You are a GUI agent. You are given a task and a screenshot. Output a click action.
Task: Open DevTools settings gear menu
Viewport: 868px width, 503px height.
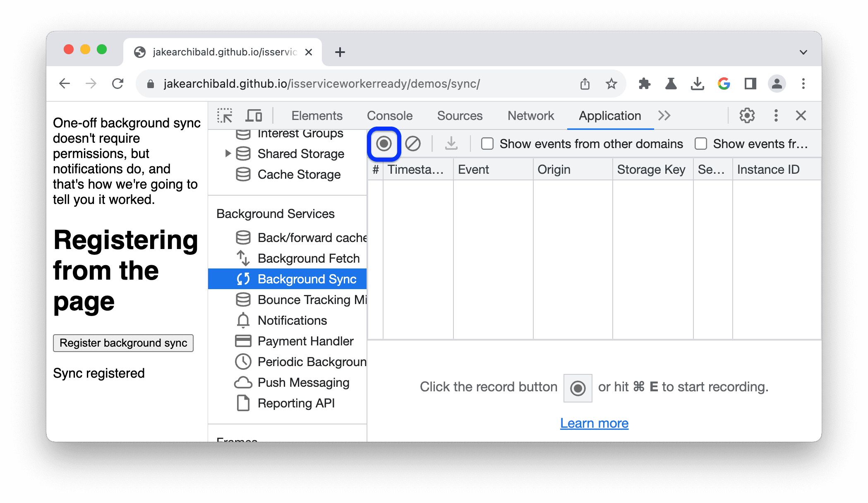pos(747,116)
